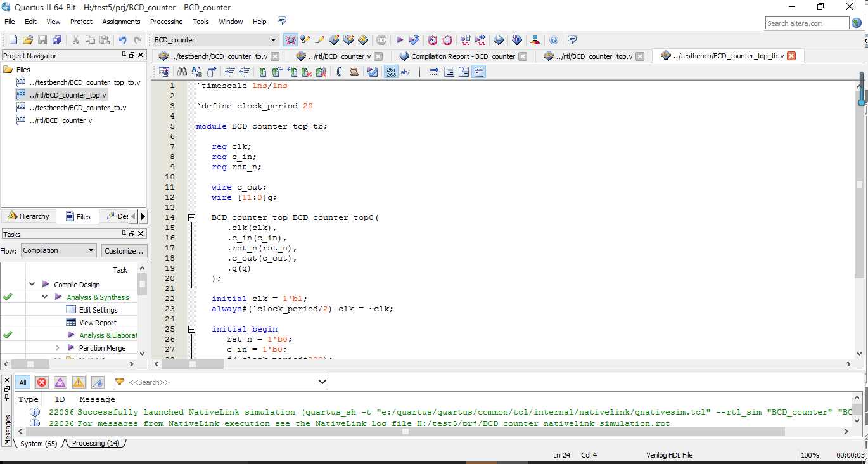The height and width of the screenshot is (464, 868).
Task: Collapse the initial begin block at line 25
Action: point(191,329)
